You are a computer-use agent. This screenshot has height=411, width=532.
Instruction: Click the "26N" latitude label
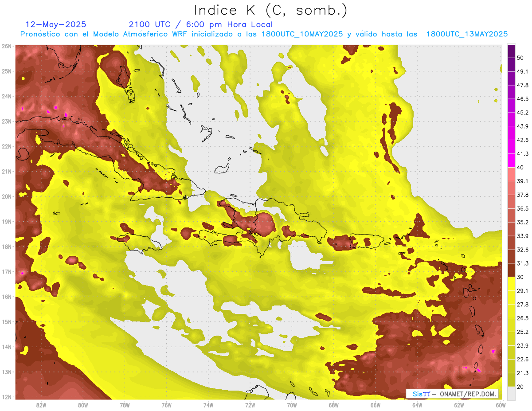coord(7,46)
